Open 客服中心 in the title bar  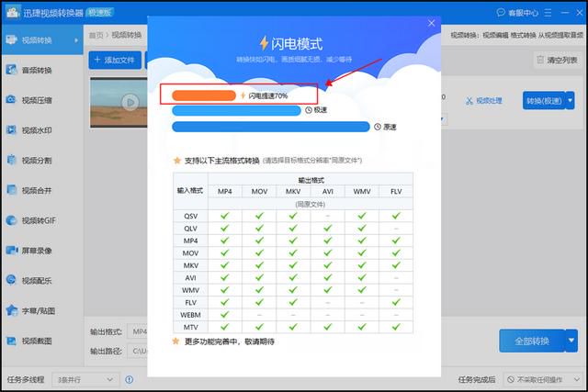[x=517, y=13]
